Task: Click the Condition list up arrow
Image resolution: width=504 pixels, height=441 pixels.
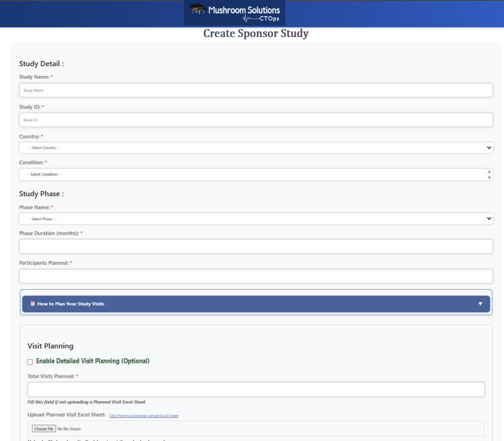Action: [489, 172]
